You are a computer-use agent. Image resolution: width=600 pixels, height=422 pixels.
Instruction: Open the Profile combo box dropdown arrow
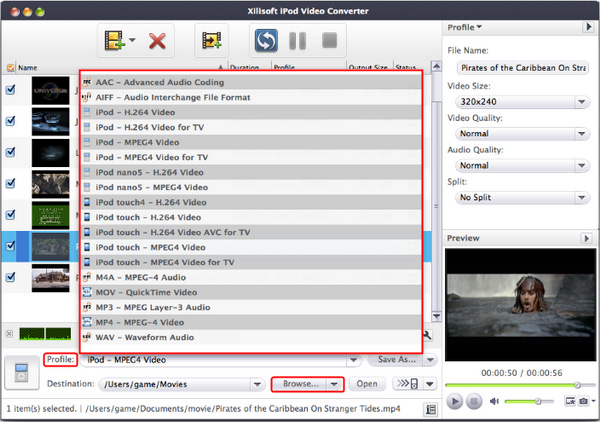tap(353, 360)
